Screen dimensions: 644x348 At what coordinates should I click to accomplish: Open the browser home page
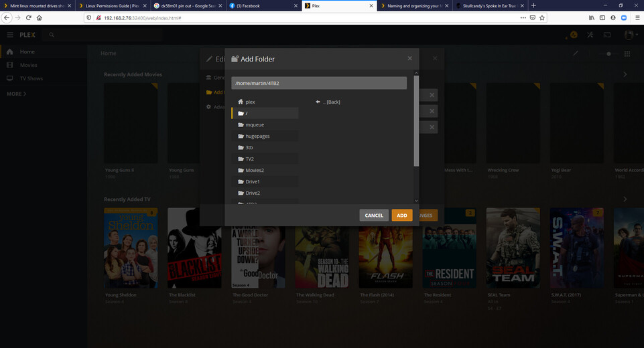[x=40, y=17]
